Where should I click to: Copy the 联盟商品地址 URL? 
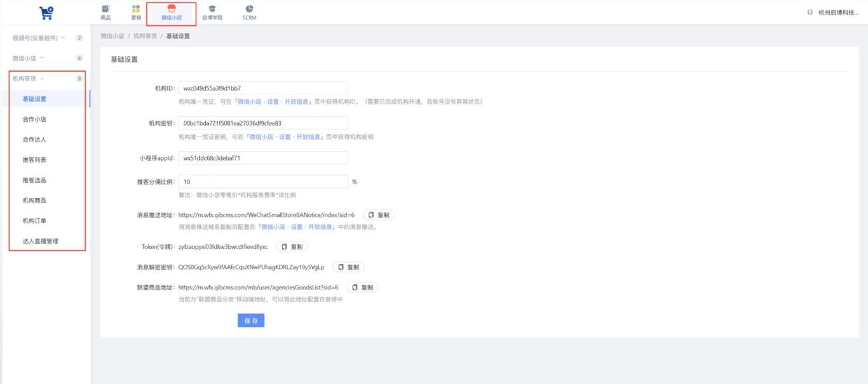(362, 288)
